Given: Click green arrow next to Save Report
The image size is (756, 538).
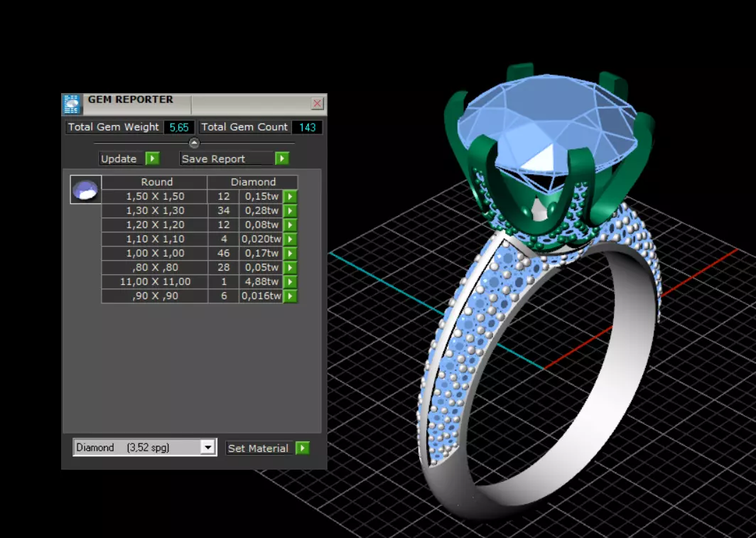Looking at the screenshot, I should click(x=281, y=158).
